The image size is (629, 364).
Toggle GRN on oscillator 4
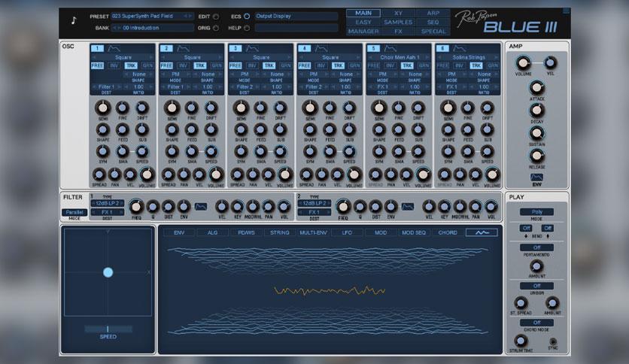354,65
